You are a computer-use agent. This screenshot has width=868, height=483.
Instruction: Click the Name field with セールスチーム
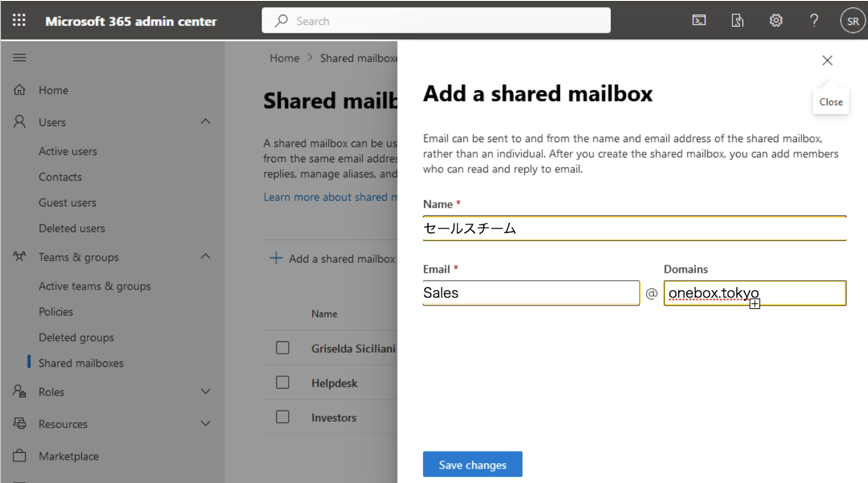[x=635, y=228]
